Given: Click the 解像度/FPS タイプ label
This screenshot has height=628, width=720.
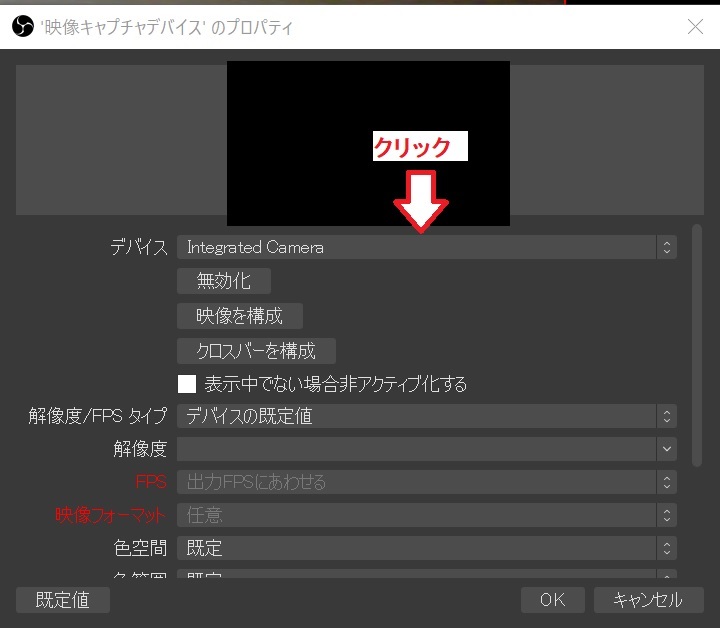Looking at the screenshot, I should (x=98, y=416).
